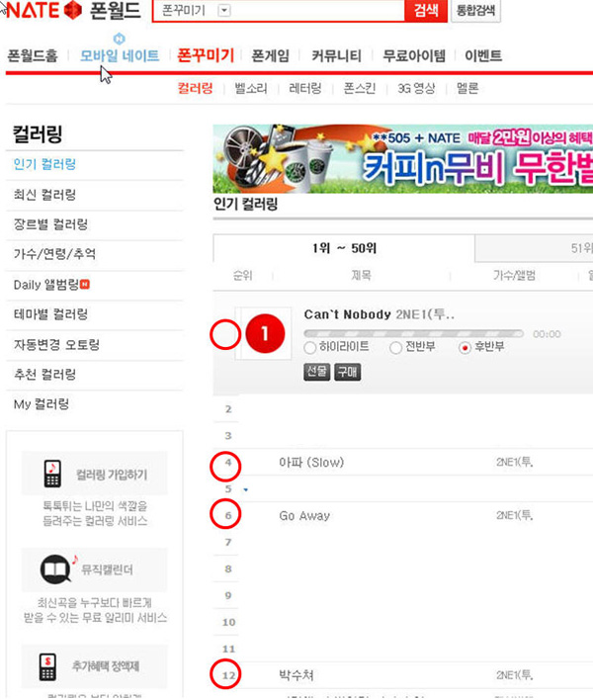
Task: Select the 레터링 sub-menu tab
Action: pos(305,88)
